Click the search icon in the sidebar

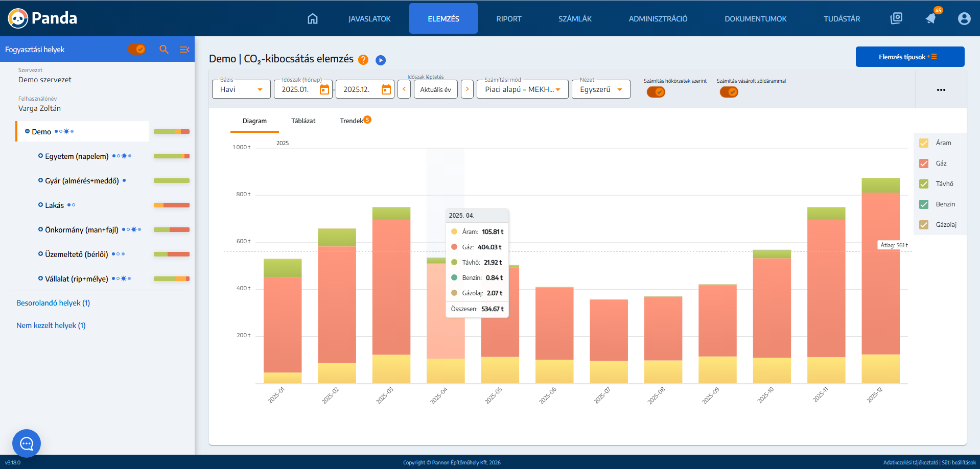point(164,50)
